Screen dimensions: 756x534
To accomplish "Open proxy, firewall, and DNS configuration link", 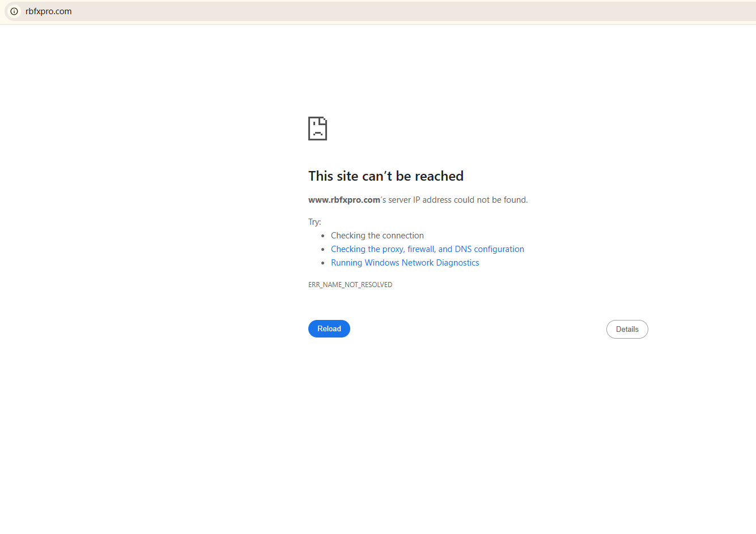I will tap(427, 249).
